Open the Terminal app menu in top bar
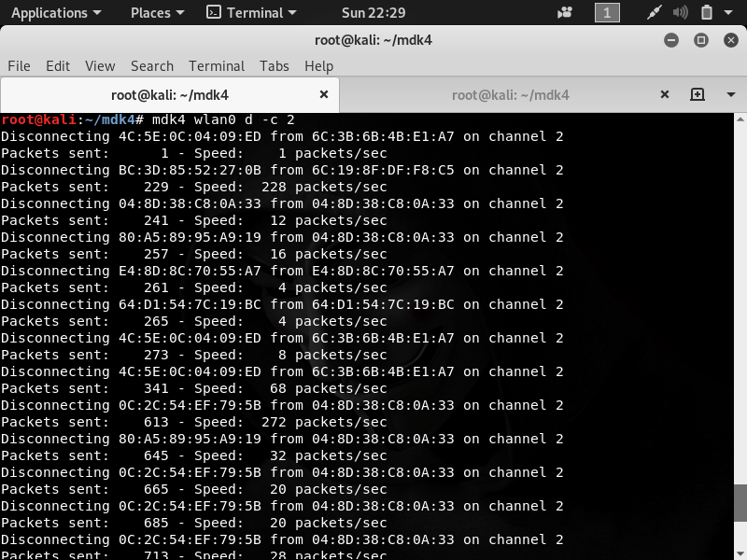Viewport: 747px width, 560px height. [x=251, y=13]
